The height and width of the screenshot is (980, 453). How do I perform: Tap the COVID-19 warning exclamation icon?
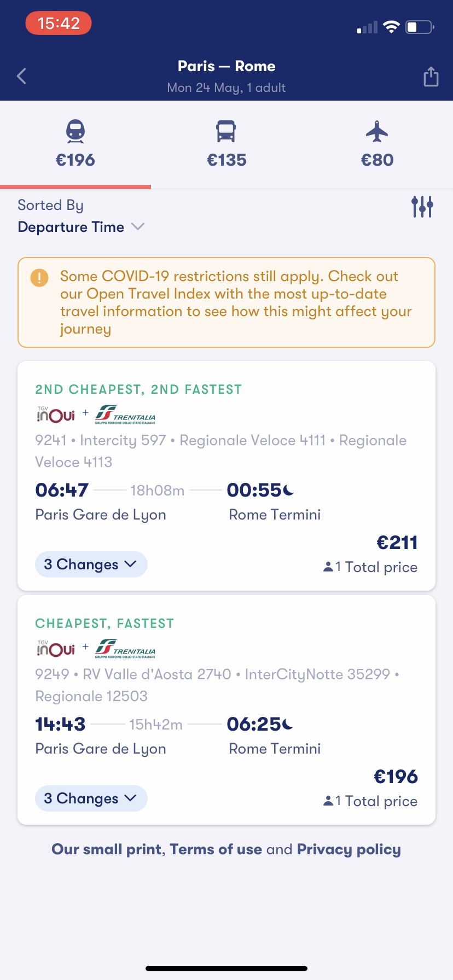(x=39, y=277)
